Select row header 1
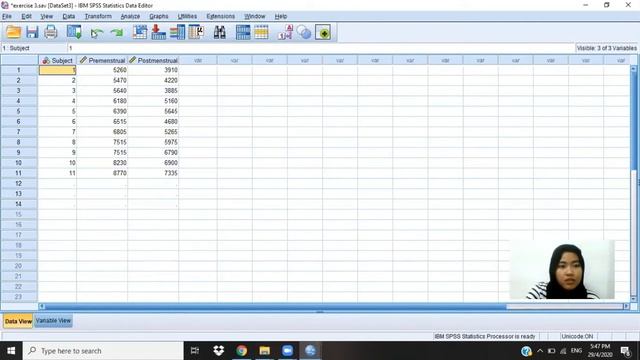 click(19, 70)
